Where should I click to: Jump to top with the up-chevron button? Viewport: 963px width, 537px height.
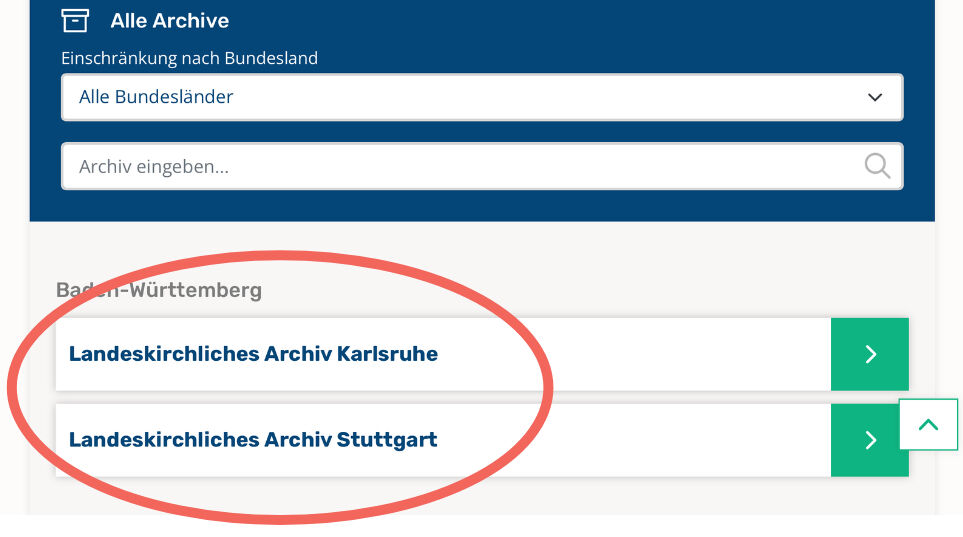928,425
